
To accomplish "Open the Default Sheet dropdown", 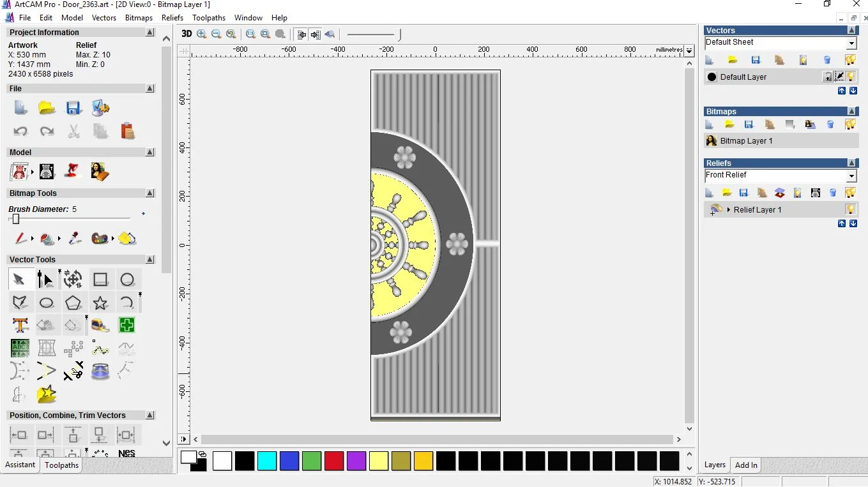I will click(x=851, y=43).
